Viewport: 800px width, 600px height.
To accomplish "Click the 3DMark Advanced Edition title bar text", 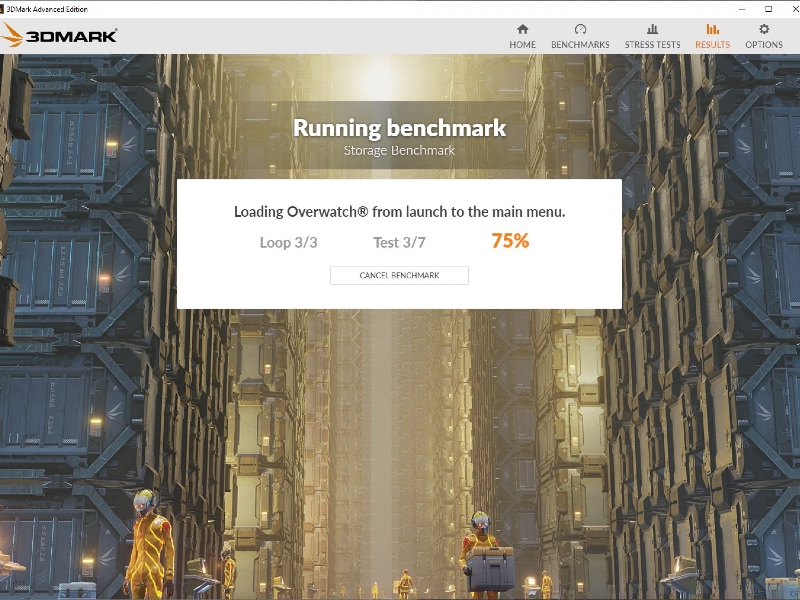I will tap(48, 7).
